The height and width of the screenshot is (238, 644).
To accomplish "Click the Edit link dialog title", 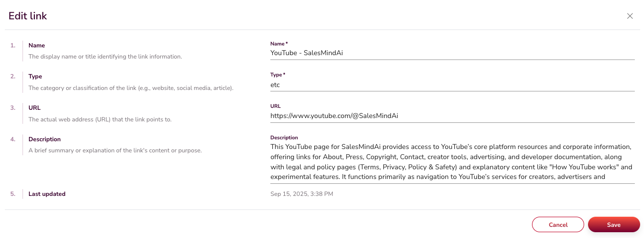I will [28, 16].
